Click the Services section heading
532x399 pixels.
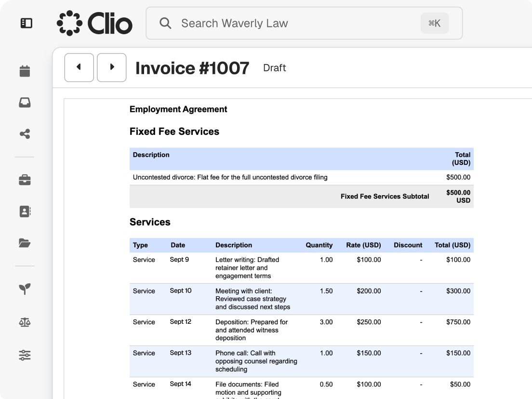tap(150, 222)
